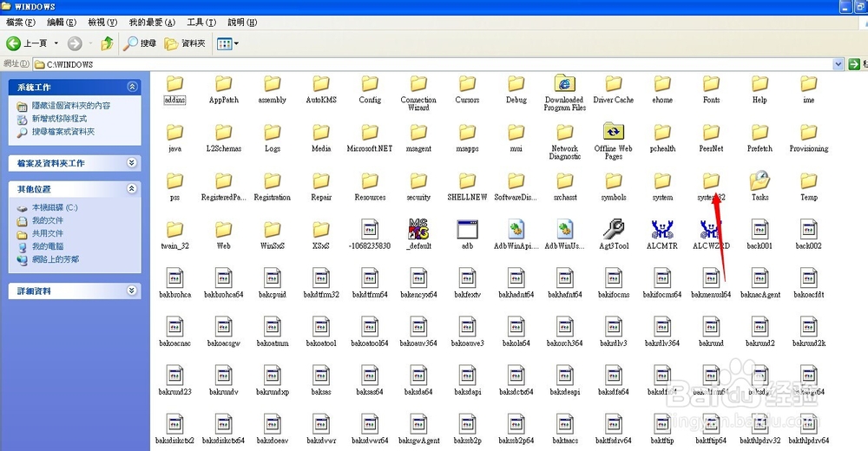Open the 檔案(F) menu

click(21, 23)
